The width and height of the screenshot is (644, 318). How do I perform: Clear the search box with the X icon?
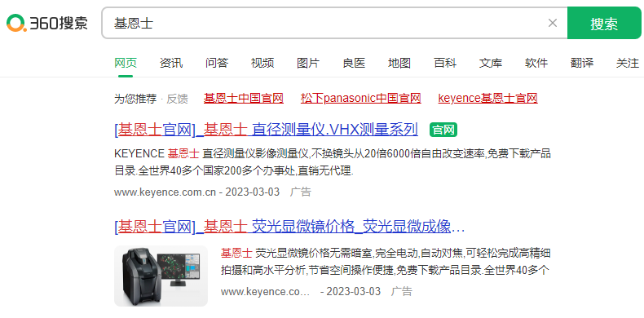pos(553,23)
